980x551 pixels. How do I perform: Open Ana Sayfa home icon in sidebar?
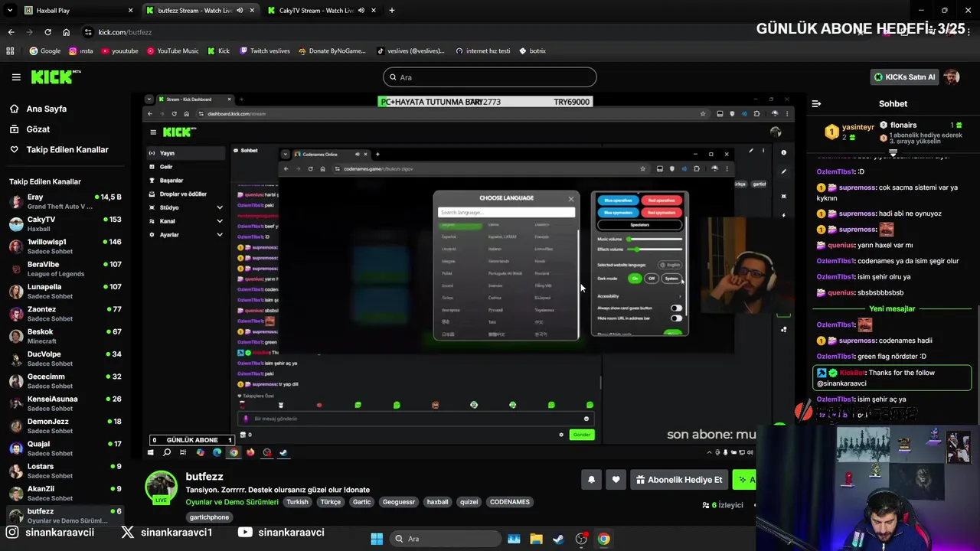coord(15,109)
